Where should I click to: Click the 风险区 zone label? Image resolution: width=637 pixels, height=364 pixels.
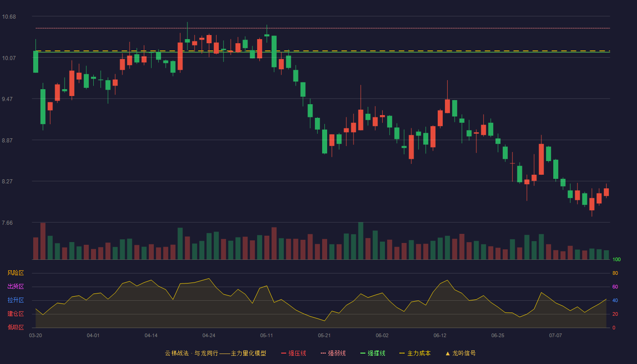(15, 273)
